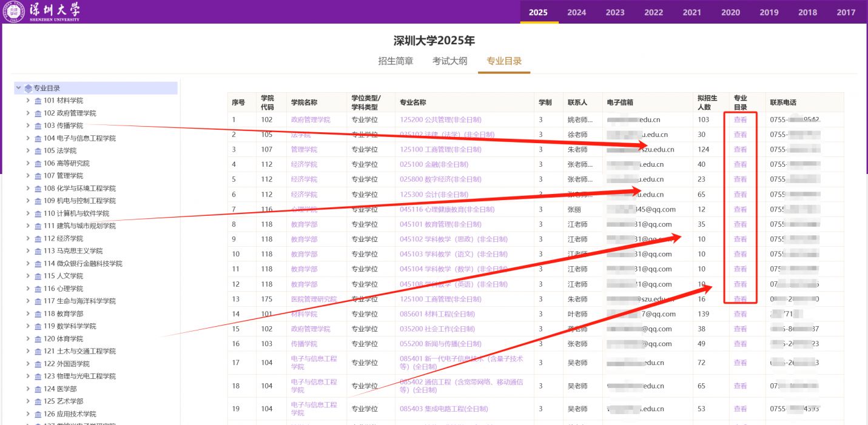Expand the 108 化学与环境工程学院 tree node
Viewport: 868px width, 425px height.
pos(28,189)
